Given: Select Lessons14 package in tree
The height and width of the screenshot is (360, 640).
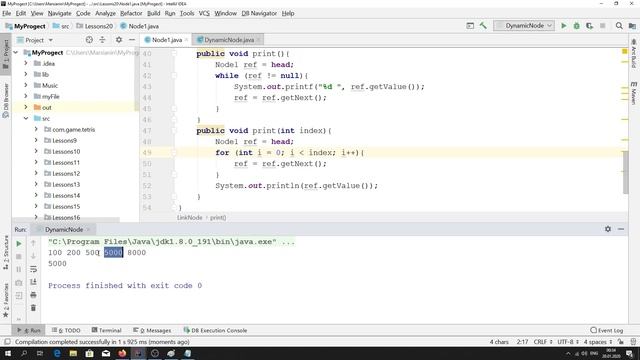Looking at the screenshot, I should (x=66, y=196).
